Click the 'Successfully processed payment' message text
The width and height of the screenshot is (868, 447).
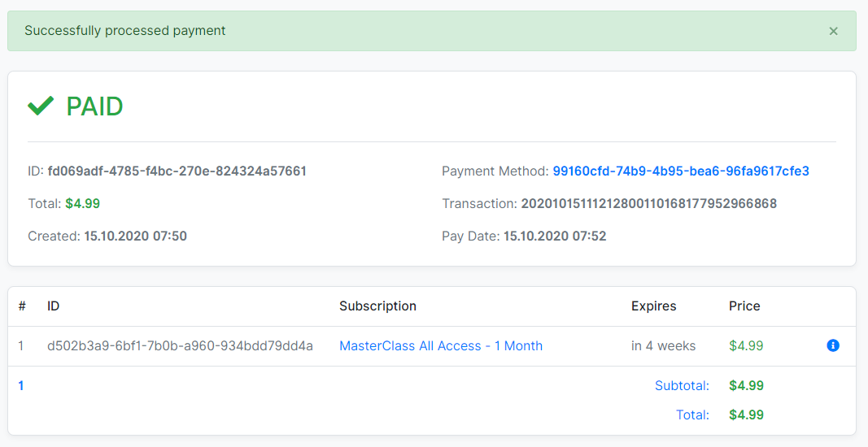coord(125,31)
